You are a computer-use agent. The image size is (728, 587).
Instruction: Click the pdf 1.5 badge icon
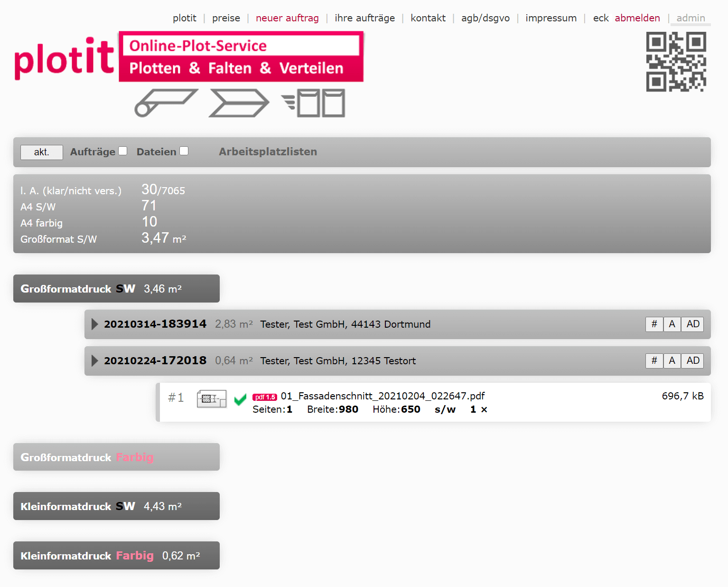pos(265,397)
